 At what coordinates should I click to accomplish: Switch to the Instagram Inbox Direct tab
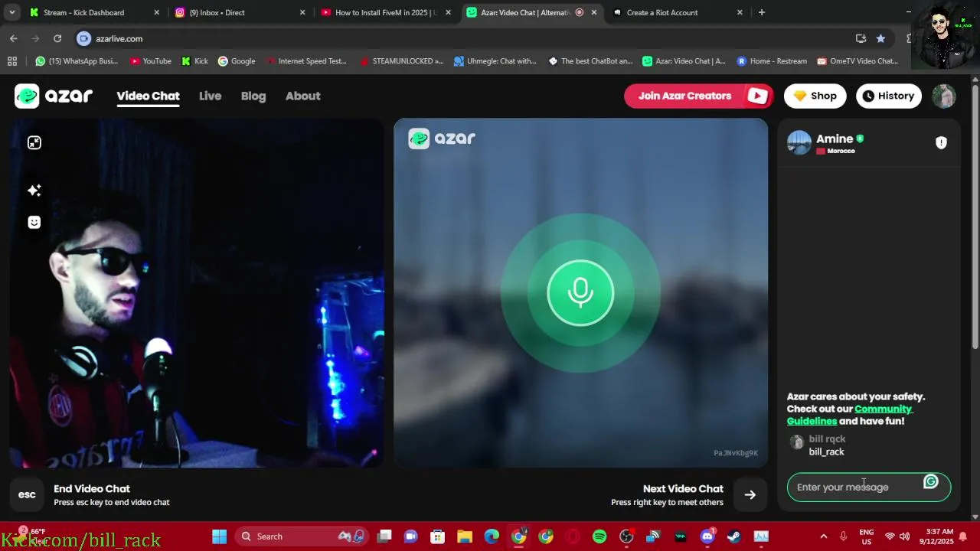click(239, 12)
